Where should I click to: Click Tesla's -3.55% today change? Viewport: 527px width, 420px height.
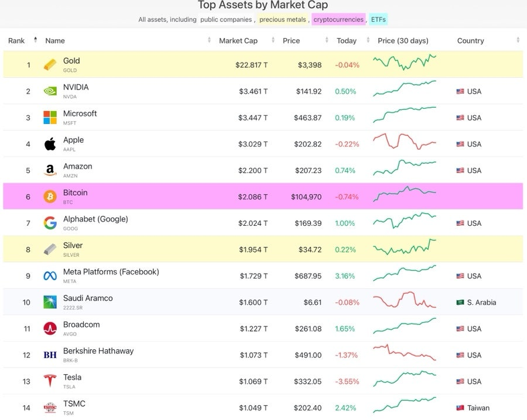347,382
